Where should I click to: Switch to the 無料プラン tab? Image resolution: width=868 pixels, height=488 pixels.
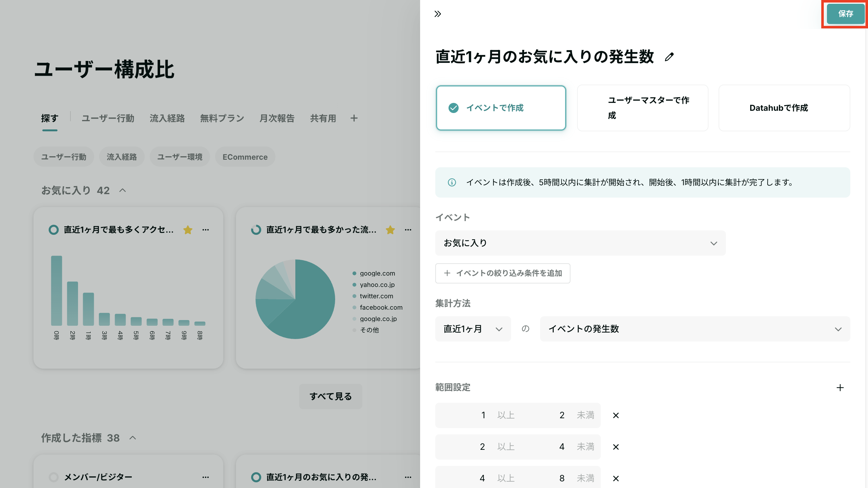[222, 119]
